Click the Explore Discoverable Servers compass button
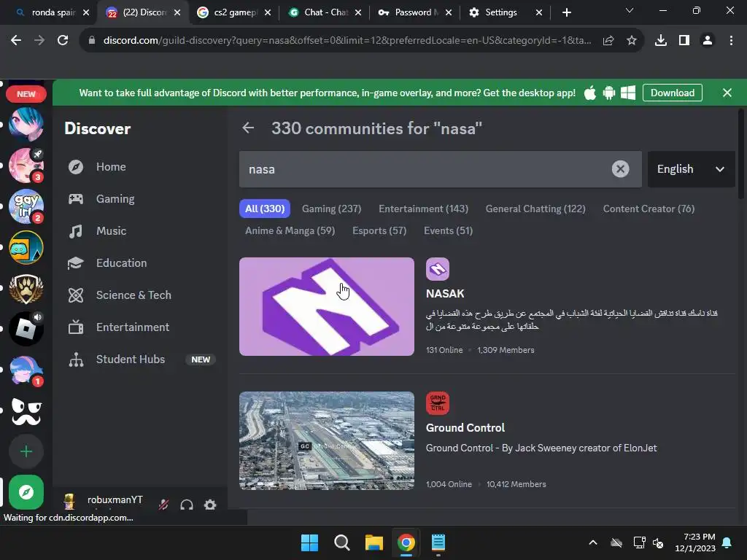Screen dimensions: 747x560 pyautogui.click(x=26, y=492)
